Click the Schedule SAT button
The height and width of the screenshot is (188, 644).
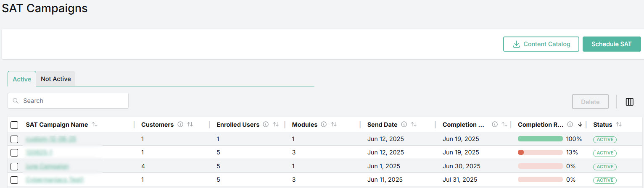coord(611,44)
